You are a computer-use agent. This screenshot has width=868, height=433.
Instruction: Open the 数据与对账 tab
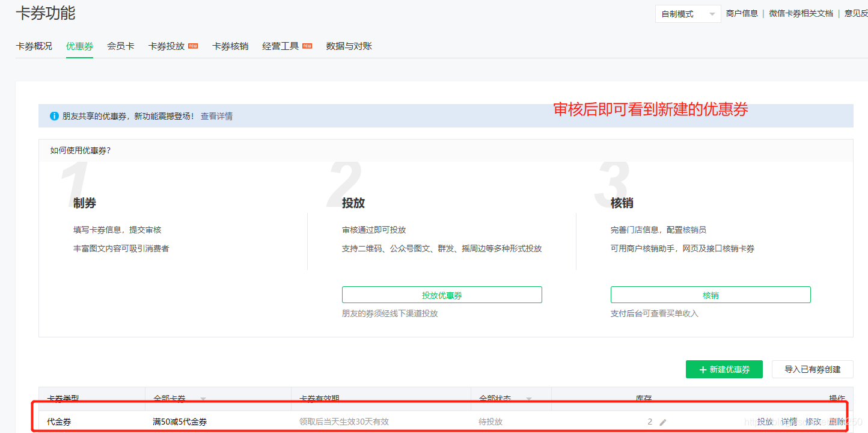click(x=349, y=46)
